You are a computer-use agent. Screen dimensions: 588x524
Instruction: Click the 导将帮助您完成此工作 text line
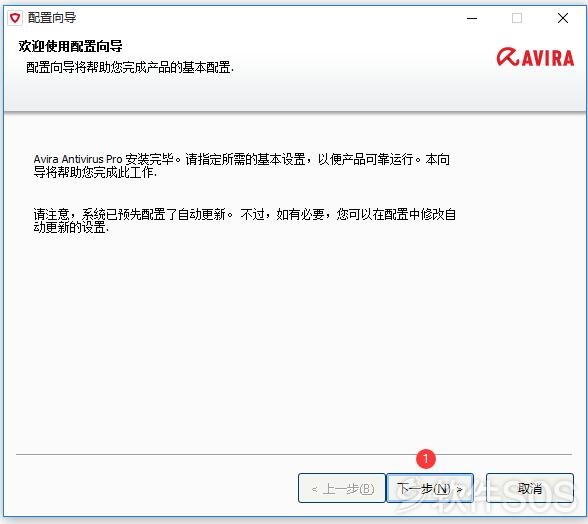pos(95,173)
